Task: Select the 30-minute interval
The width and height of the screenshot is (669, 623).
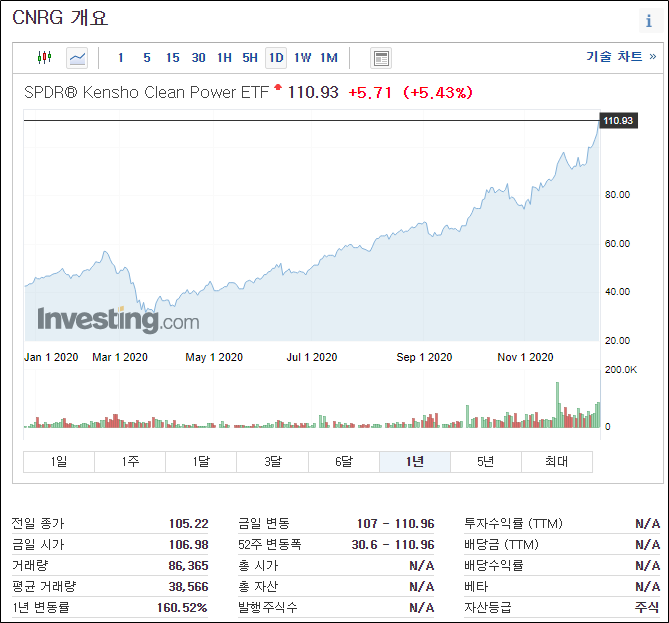Action: pos(198,58)
